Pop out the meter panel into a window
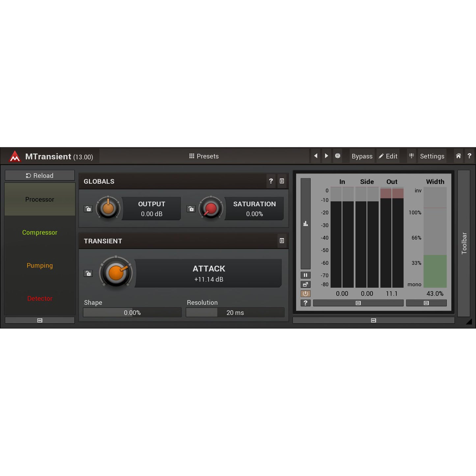This screenshot has width=476, height=476. click(305, 284)
